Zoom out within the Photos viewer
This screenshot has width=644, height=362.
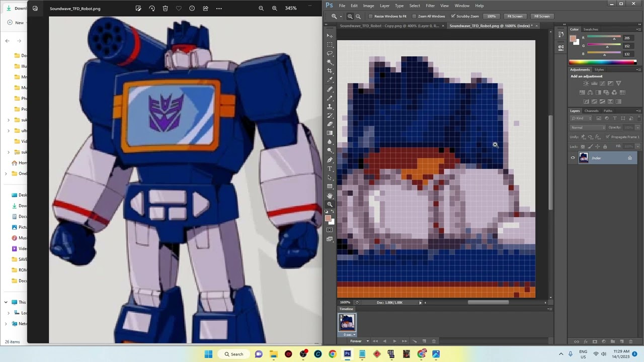pyautogui.click(x=261, y=9)
